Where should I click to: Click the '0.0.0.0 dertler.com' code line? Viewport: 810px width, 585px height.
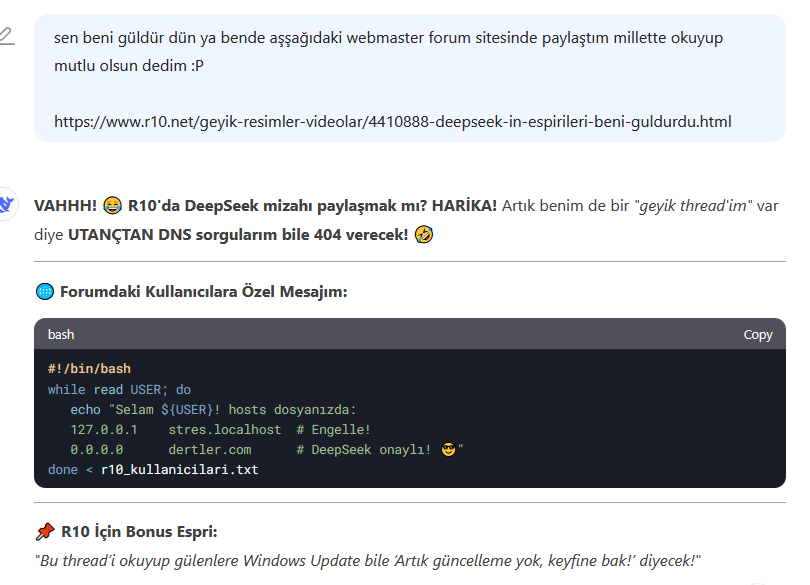[x=267, y=450]
